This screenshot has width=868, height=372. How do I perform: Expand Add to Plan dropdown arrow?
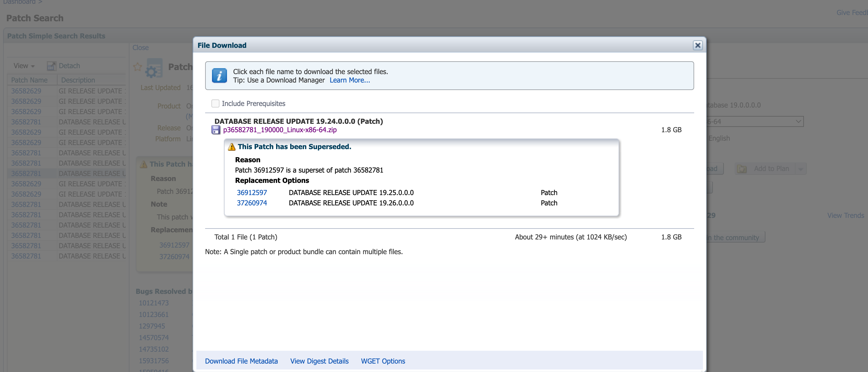tap(800, 168)
